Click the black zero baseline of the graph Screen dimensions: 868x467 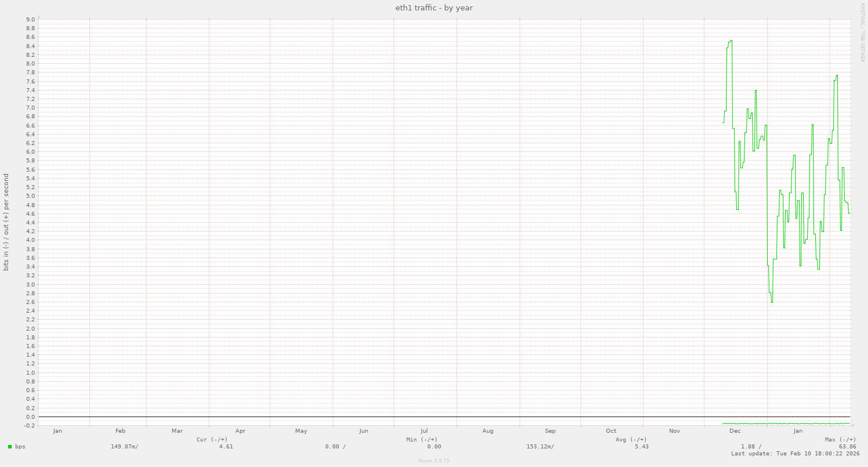406,417
